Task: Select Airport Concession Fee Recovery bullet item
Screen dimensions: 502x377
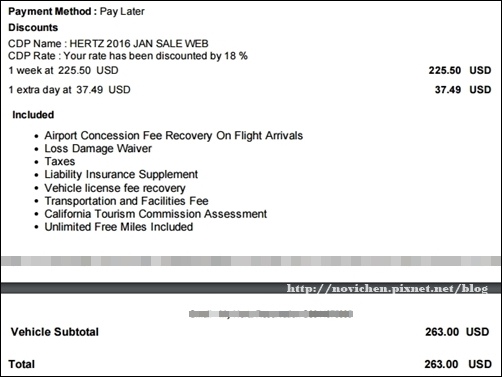Action: coord(174,136)
